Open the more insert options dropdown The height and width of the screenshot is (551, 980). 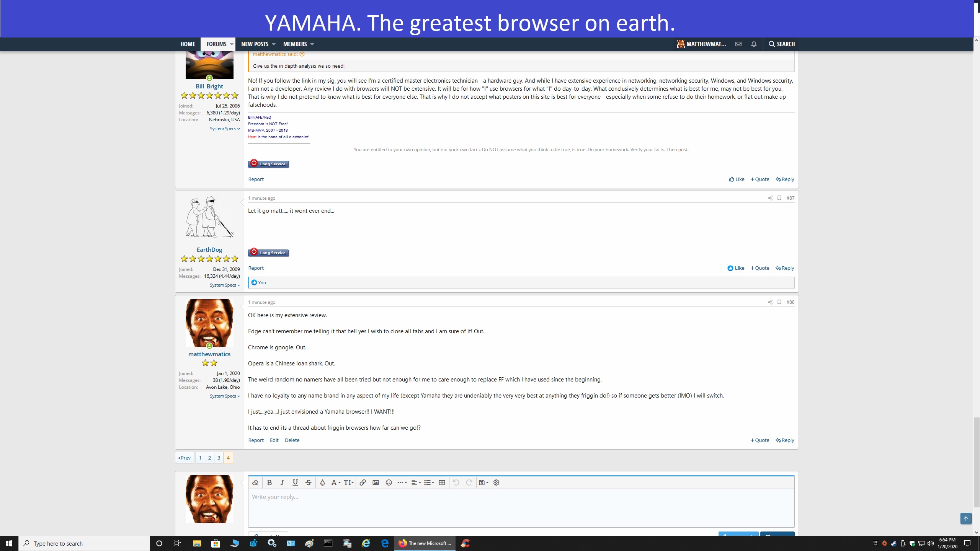coord(402,483)
